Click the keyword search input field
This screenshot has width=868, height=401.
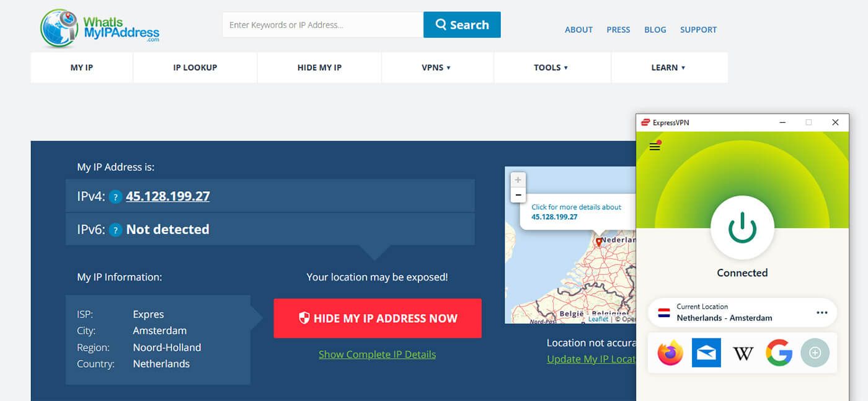point(322,24)
